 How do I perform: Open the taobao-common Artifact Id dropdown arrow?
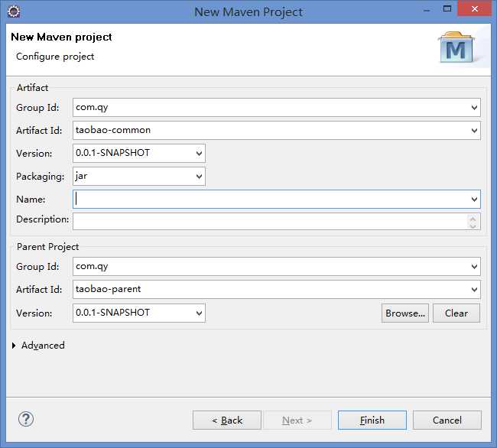(x=474, y=131)
